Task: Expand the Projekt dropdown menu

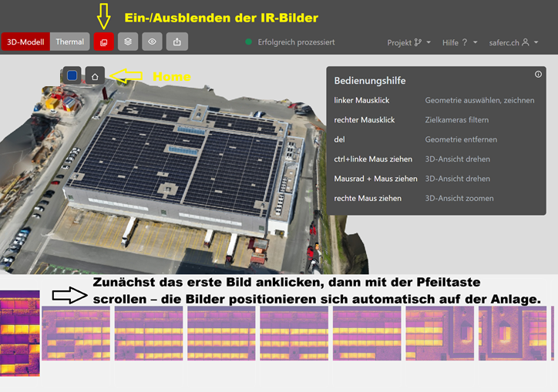Action: (x=408, y=42)
